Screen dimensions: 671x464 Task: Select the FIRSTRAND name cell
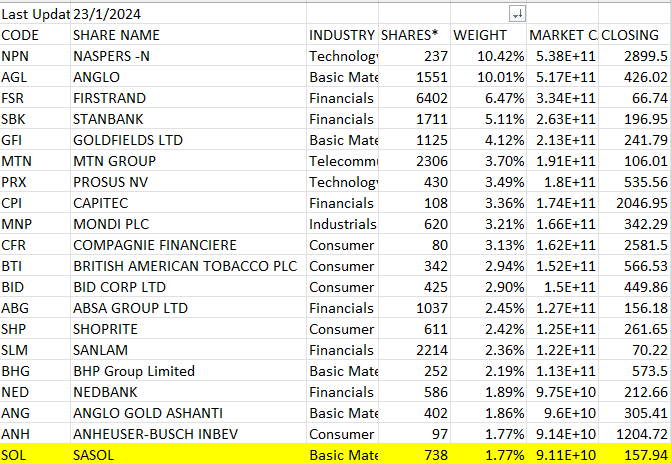188,98
